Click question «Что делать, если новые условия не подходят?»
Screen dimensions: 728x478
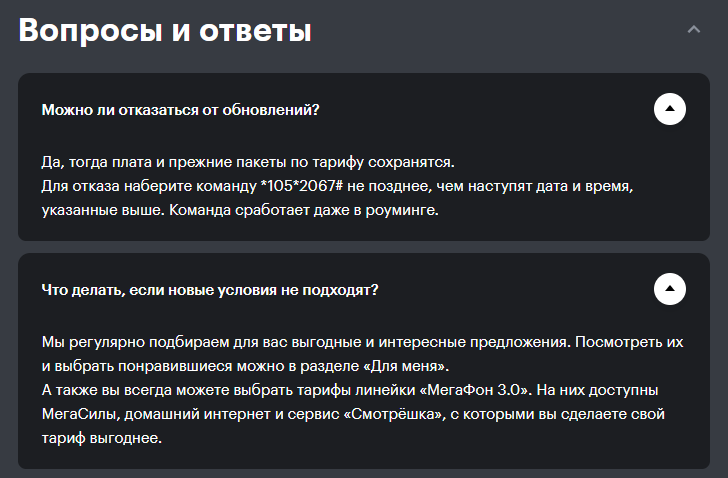pos(210,290)
